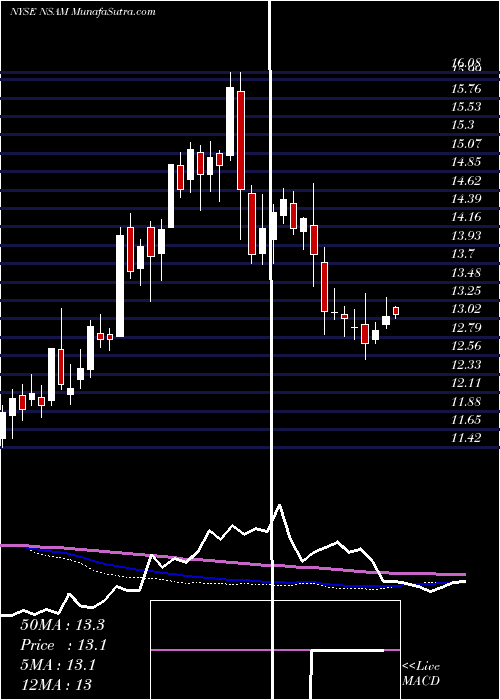Image resolution: width=500 pixels, height=700 pixels.
Task: Click the last red candle at chart's right end
Action: [x=396, y=311]
